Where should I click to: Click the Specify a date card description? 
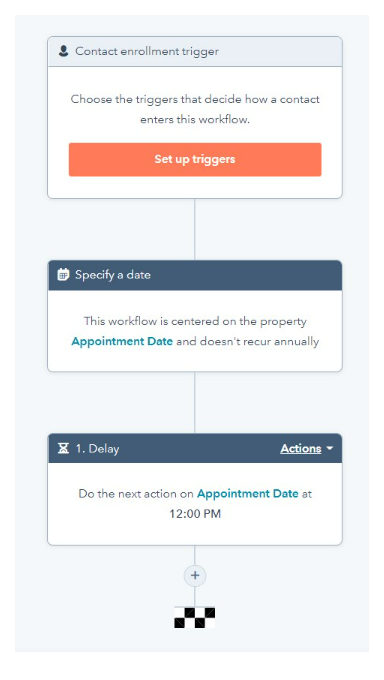click(x=195, y=331)
